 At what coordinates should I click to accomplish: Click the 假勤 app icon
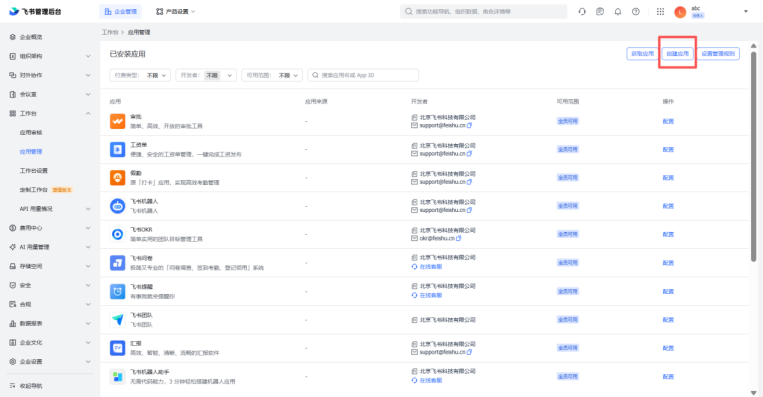click(117, 178)
